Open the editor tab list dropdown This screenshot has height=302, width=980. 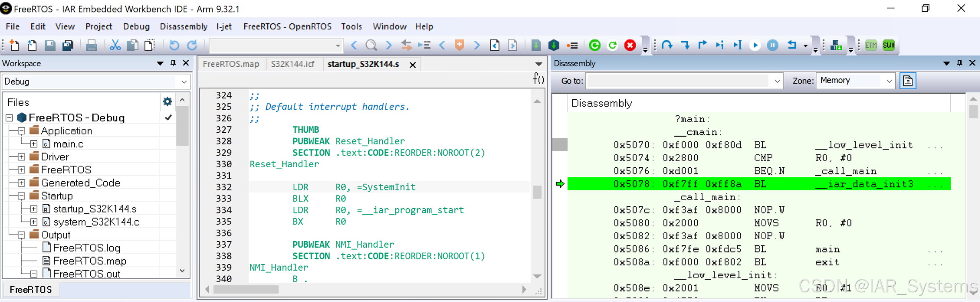[539, 64]
